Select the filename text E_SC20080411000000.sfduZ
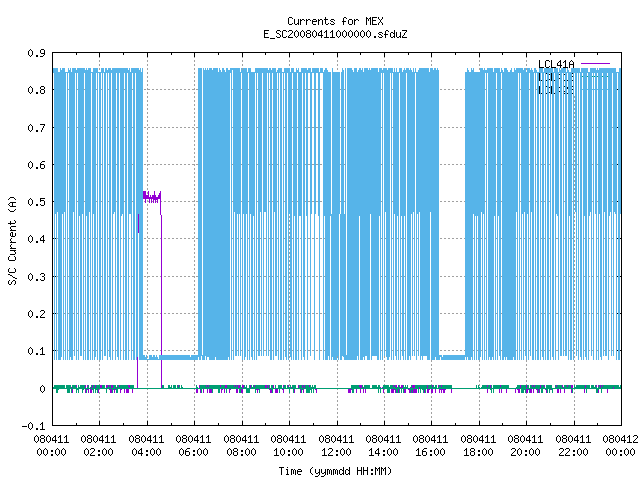The image size is (640, 480). click(335, 34)
